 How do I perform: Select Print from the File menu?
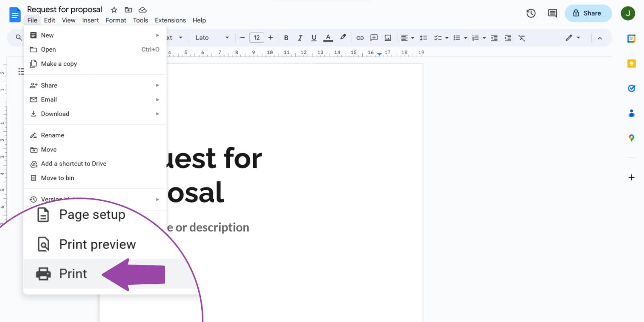73,273
